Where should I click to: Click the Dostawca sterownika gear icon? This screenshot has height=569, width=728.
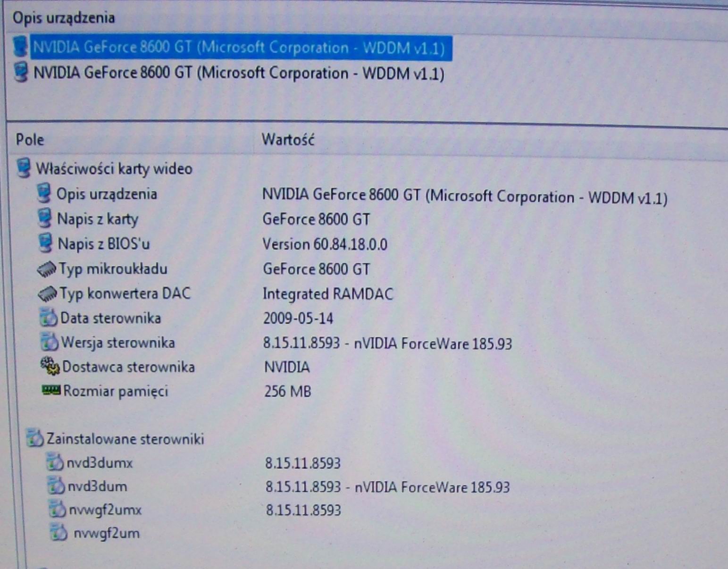coord(50,367)
